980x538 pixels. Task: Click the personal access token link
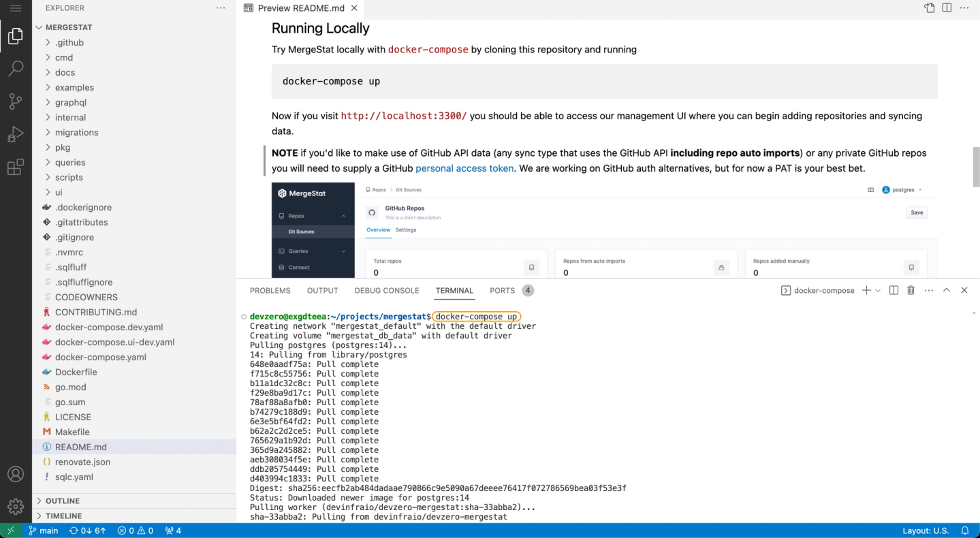pos(464,168)
